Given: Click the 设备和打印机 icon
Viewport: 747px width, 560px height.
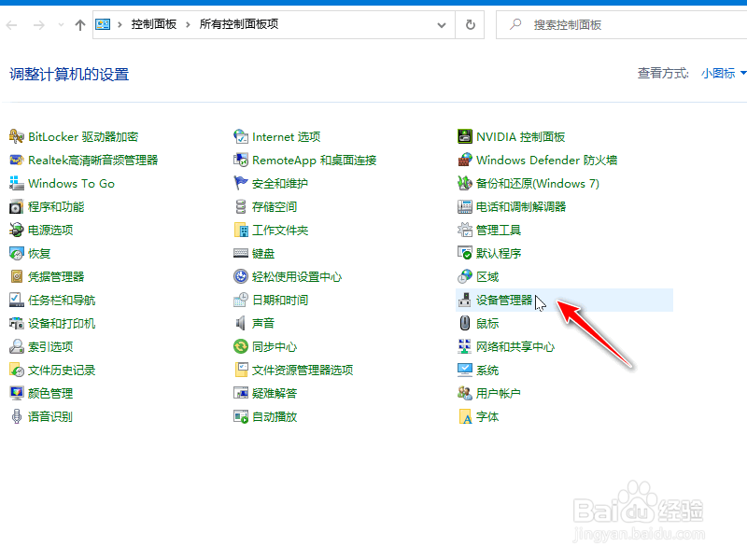Looking at the screenshot, I should (16, 323).
